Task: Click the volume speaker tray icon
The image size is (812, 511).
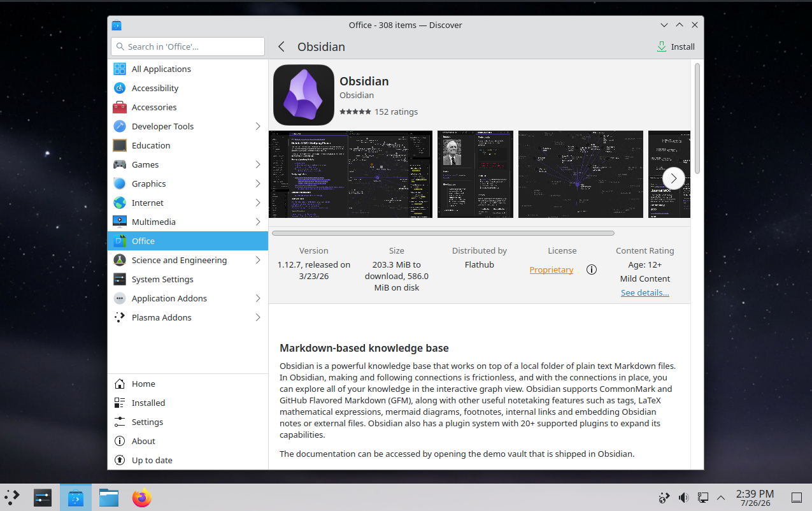Action: pyautogui.click(x=683, y=498)
